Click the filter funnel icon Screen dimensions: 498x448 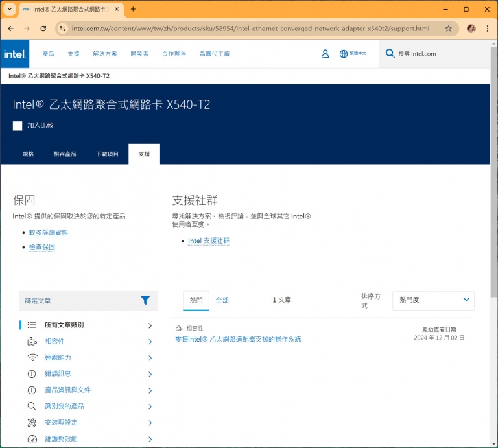pos(145,300)
